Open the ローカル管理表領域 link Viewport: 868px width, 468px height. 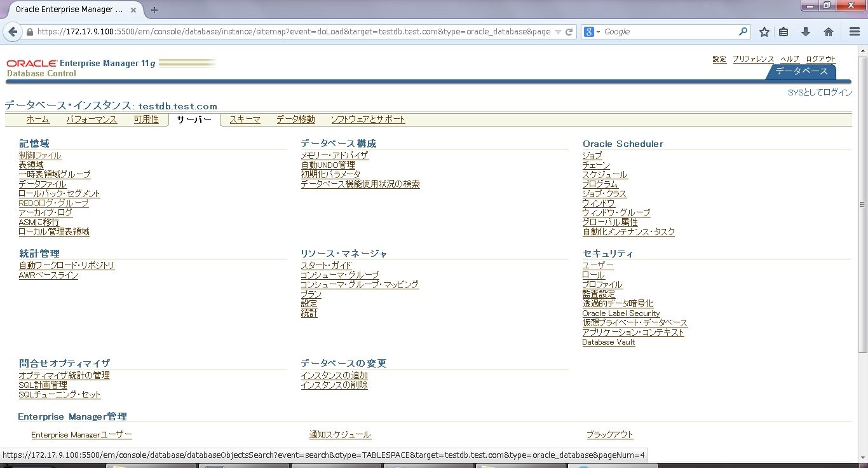click(54, 231)
